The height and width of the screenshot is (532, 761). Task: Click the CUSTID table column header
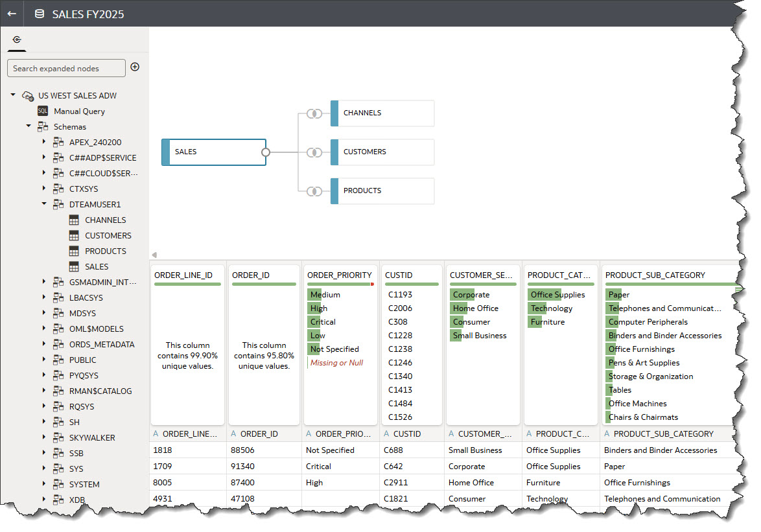(x=412, y=434)
